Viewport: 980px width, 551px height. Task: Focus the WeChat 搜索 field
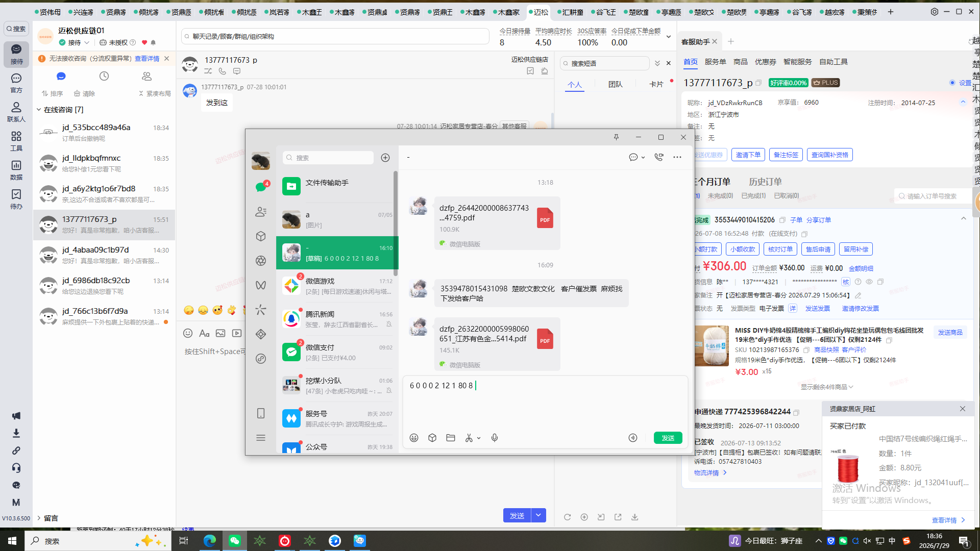pos(328,158)
